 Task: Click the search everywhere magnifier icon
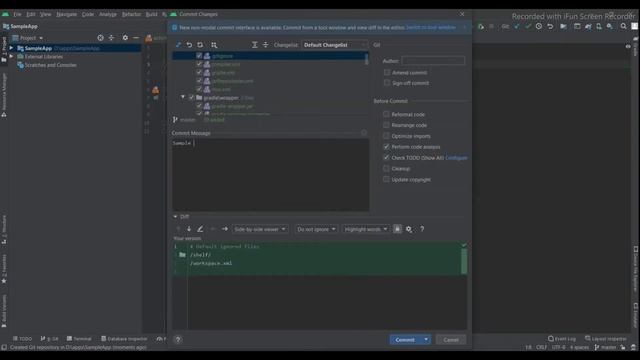pos(623,27)
